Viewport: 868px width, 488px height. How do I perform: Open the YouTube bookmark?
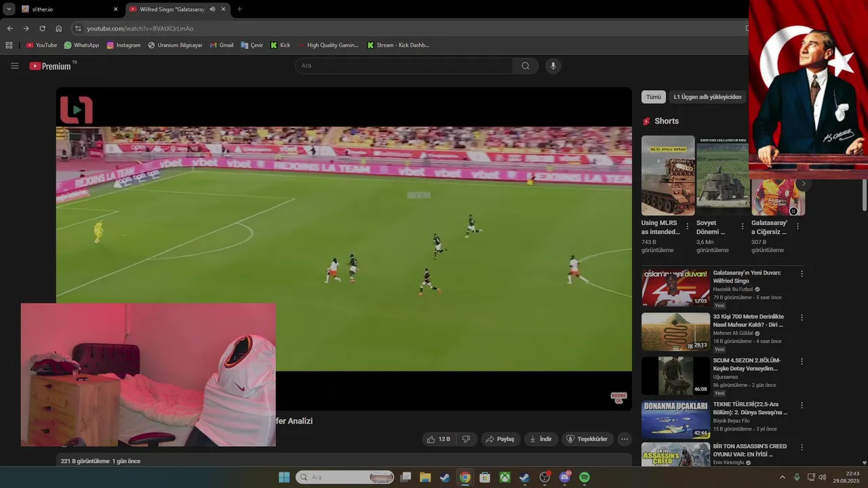pyautogui.click(x=41, y=45)
